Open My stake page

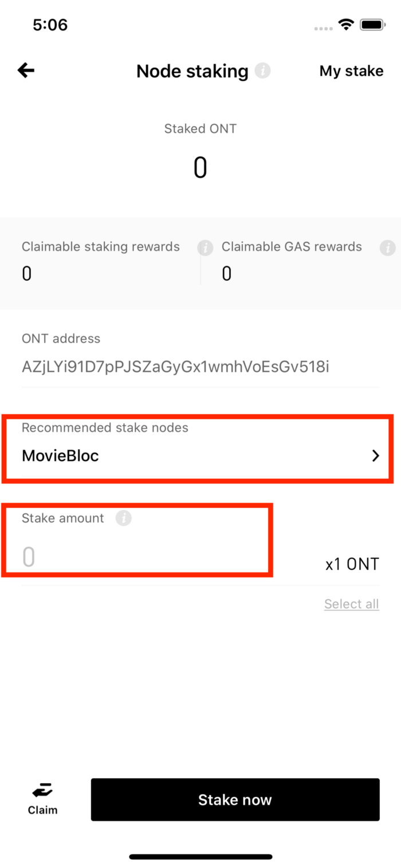click(x=351, y=71)
